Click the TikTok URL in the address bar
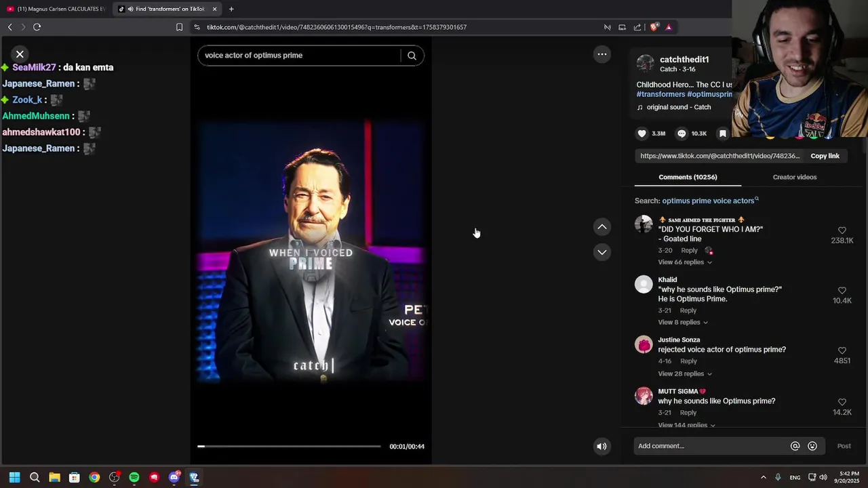Image resolution: width=868 pixels, height=488 pixels. [336, 27]
